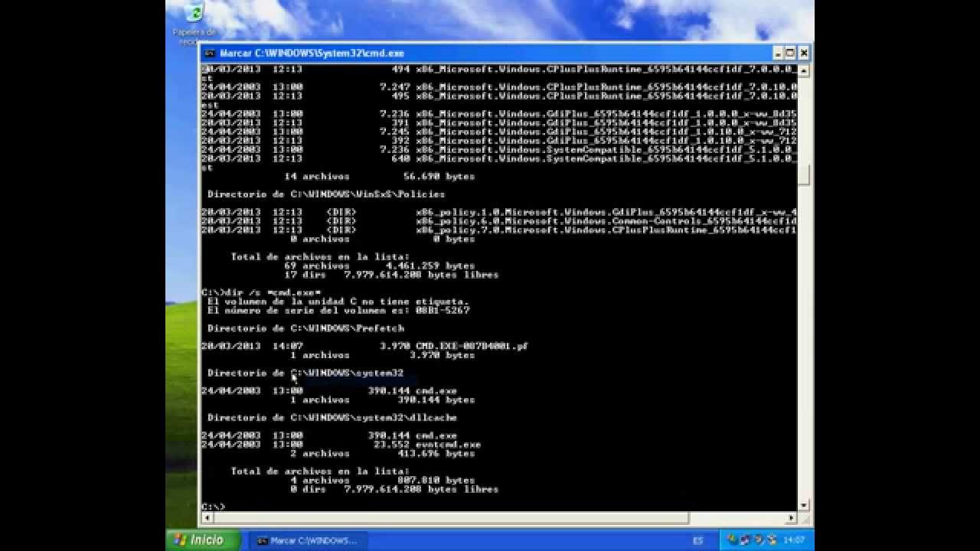The image size is (980, 551).
Task: Open the cmd window system menu icon
Action: [x=210, y=53]
